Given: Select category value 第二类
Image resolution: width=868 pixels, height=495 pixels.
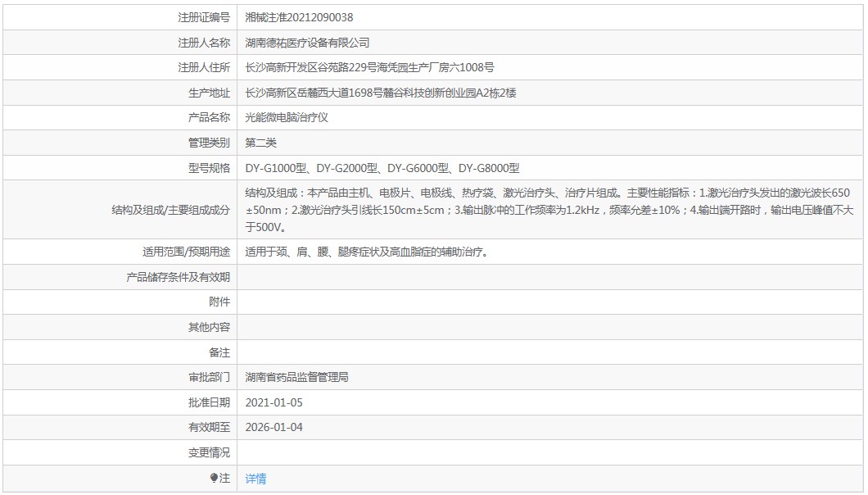Looking at the screenshot, I should [x=260, y=143].
